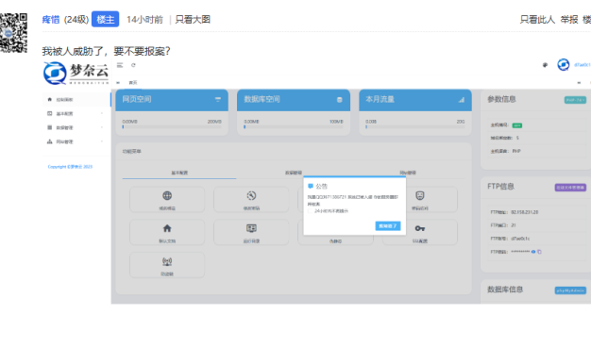Click the 数据库空间 card database icon
591x364 pixels.
pos(339,100)
